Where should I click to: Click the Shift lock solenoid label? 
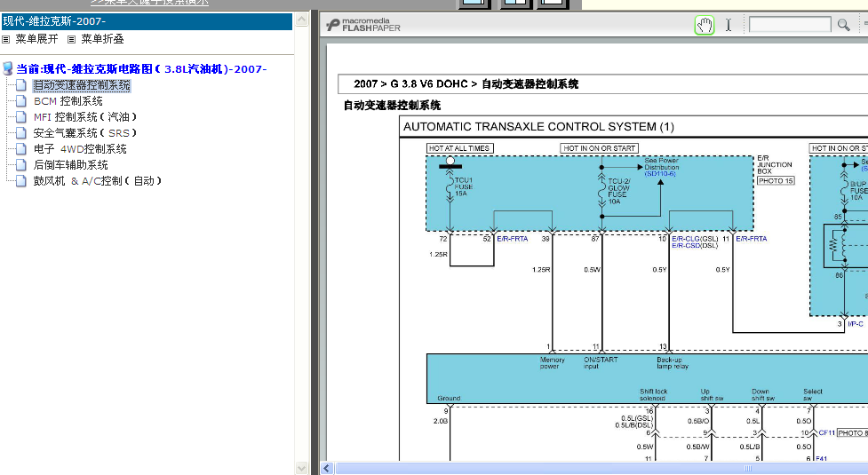pos(653,395)
